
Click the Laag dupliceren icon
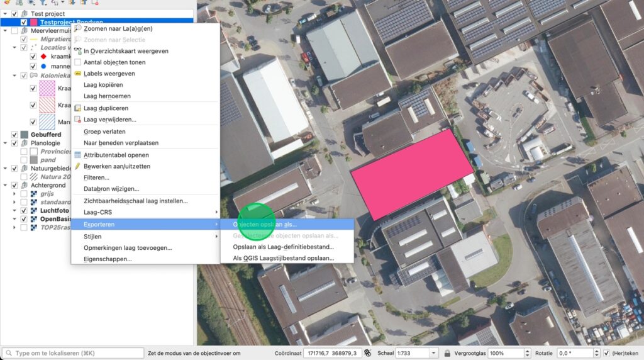[78, 108]
